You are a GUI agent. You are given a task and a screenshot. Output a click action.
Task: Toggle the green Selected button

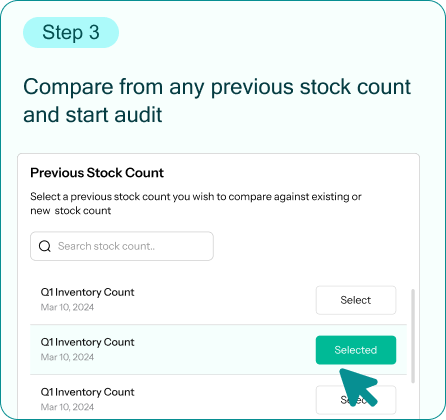356,350
